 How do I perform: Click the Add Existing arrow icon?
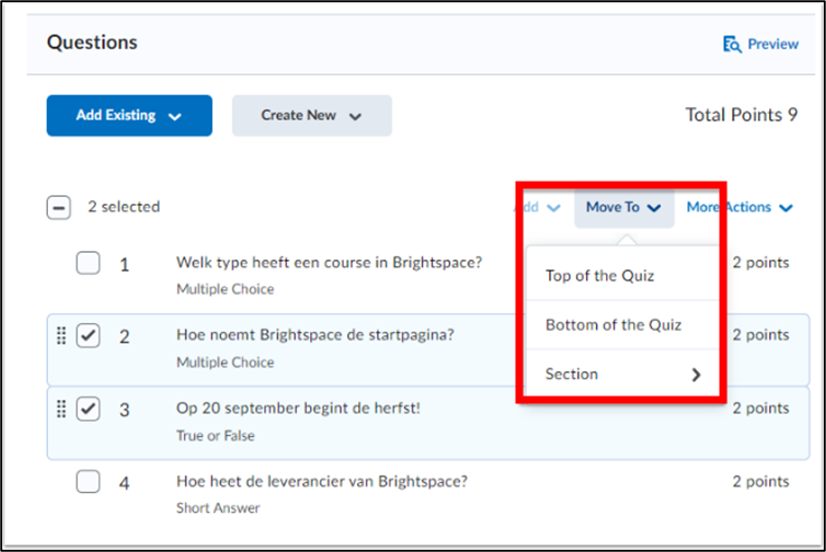point(175,116)
